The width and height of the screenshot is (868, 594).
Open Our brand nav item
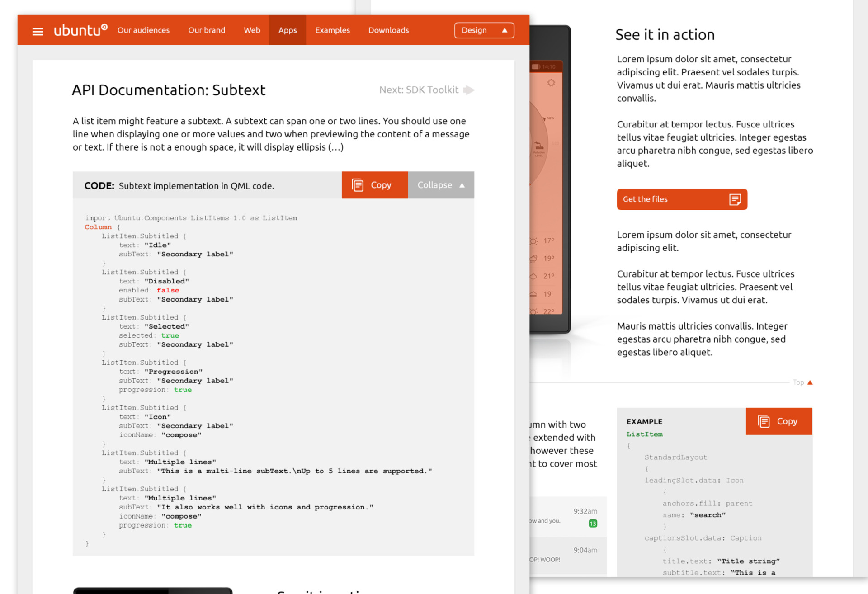click(207, 30)
